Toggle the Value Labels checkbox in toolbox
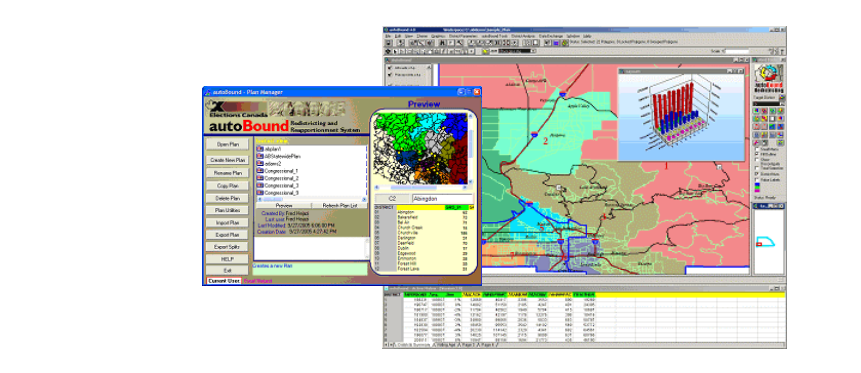Screen dimensions: 861x373 pyautogui.click(x=757, y=180)
